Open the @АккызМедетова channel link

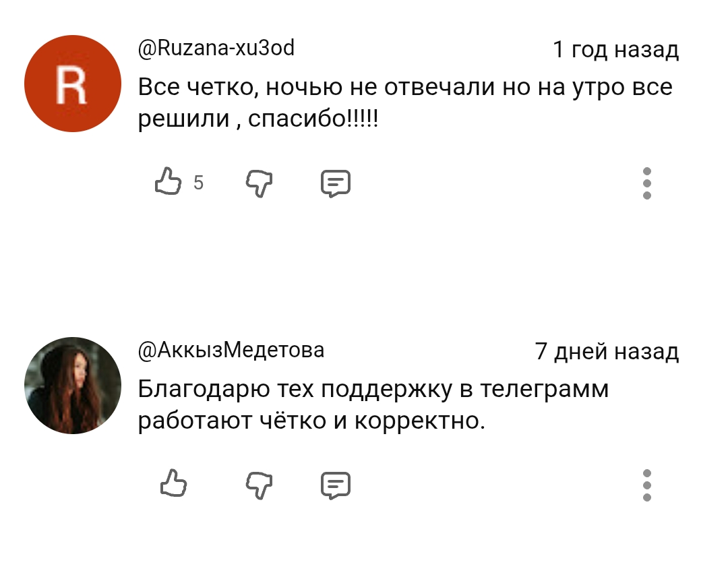click(x=231, y=351)
